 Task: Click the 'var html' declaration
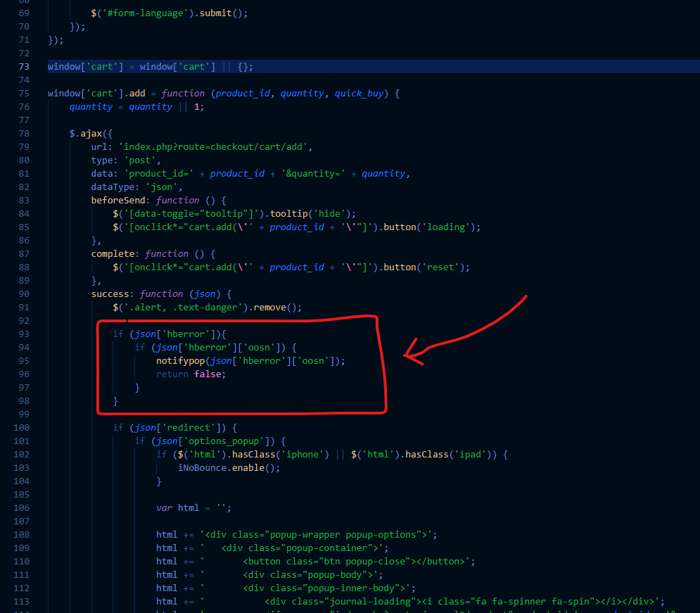pos(178,508)
